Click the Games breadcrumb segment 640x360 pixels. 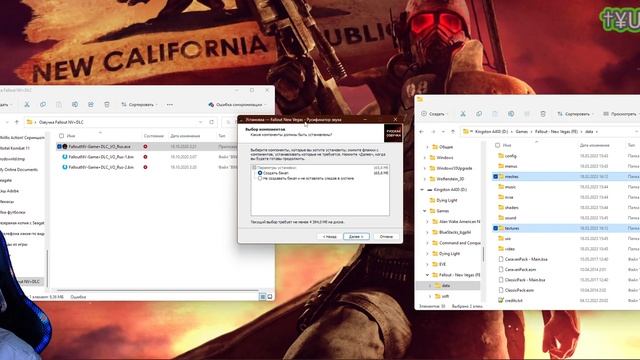click(x=522, y=131)
